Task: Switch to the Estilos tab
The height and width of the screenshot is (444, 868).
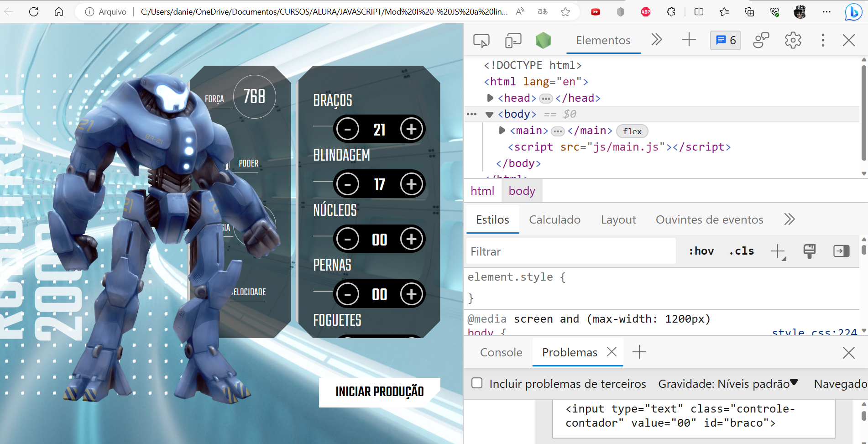Action: coord(492,219)
